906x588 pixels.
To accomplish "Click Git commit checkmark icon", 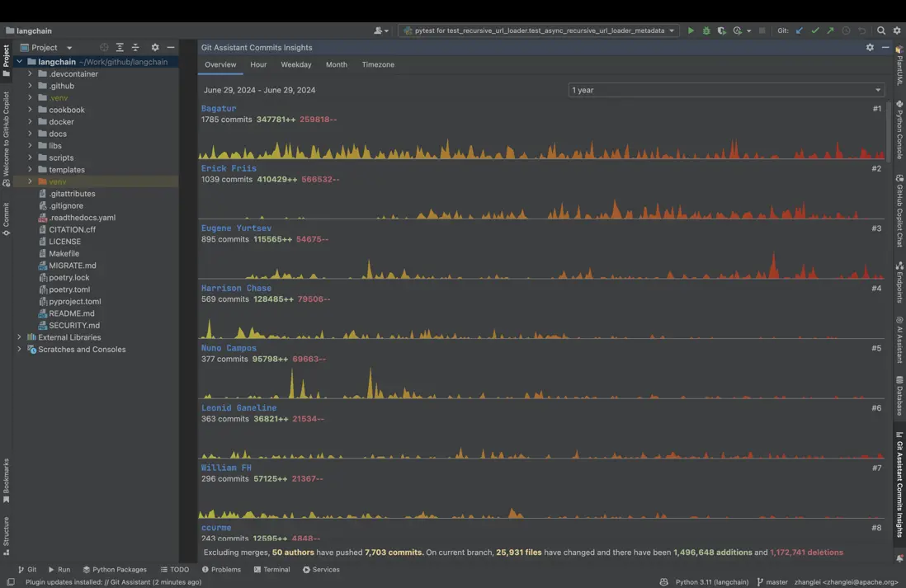I will click(814, 31).
